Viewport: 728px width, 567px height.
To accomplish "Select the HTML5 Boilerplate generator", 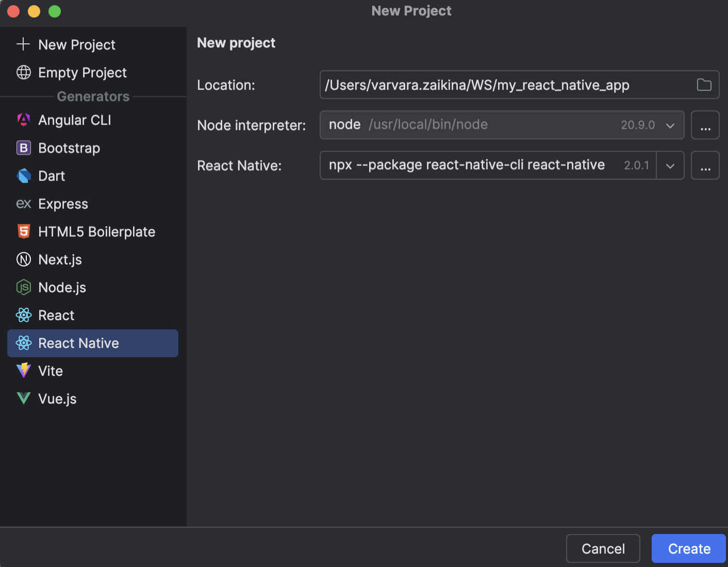I will (x=96, y=231).
